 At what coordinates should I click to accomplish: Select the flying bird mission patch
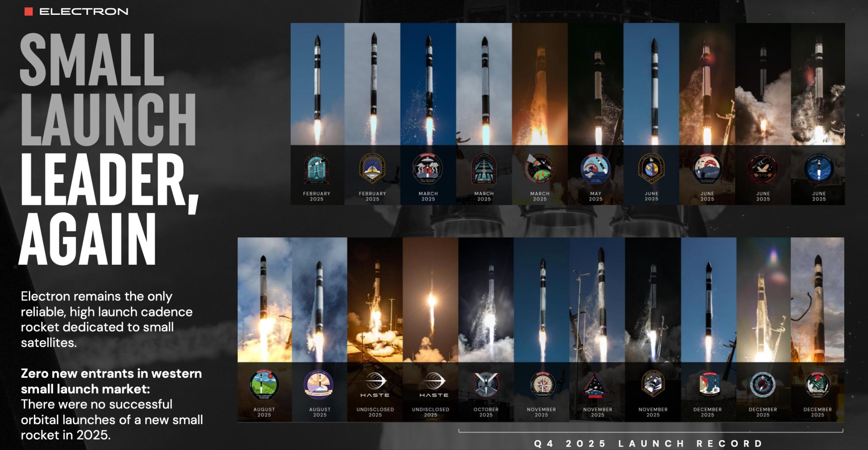(763, 169)
